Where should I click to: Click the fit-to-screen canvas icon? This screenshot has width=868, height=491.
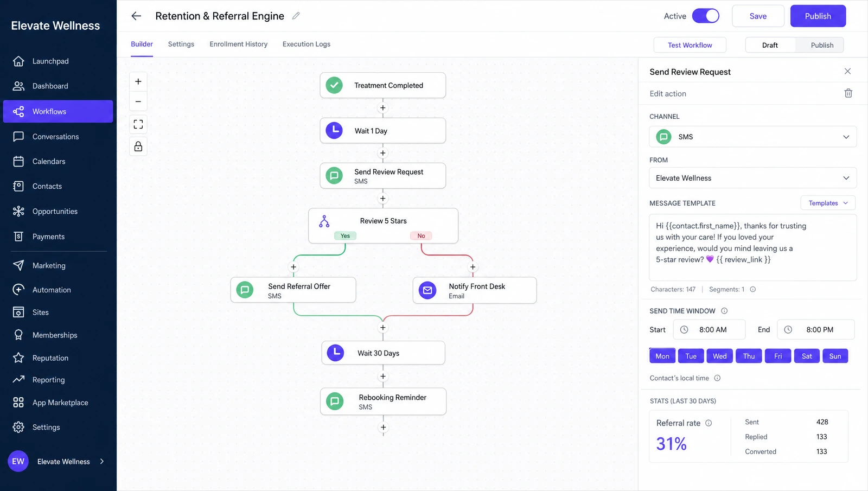pyautogui.click(x=138, y=124)
